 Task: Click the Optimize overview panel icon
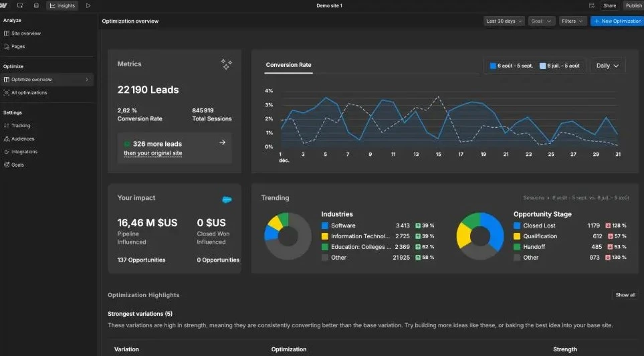click(x=6, y=80)
